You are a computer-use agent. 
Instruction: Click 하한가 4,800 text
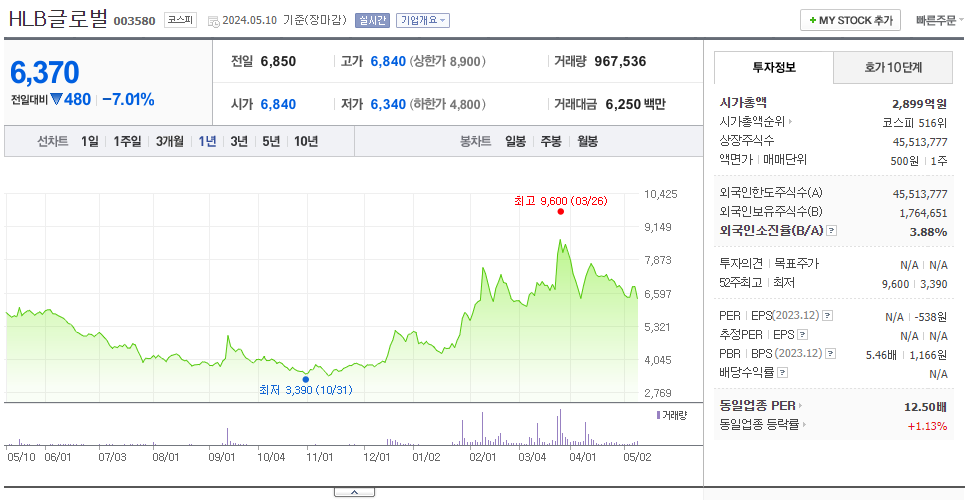[x=447, y=105]
